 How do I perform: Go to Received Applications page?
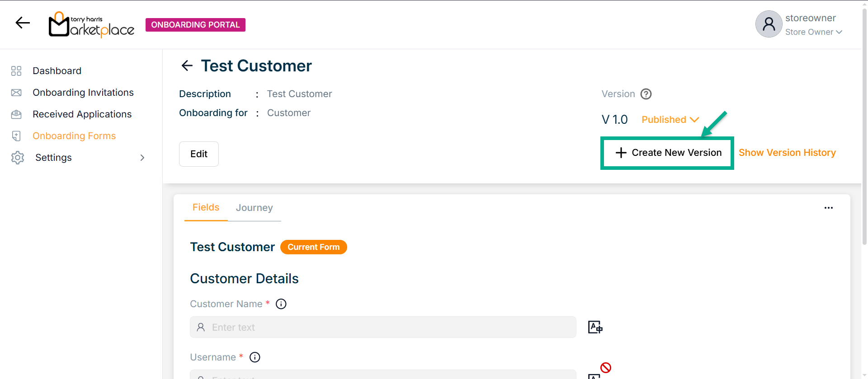point(82,114)
